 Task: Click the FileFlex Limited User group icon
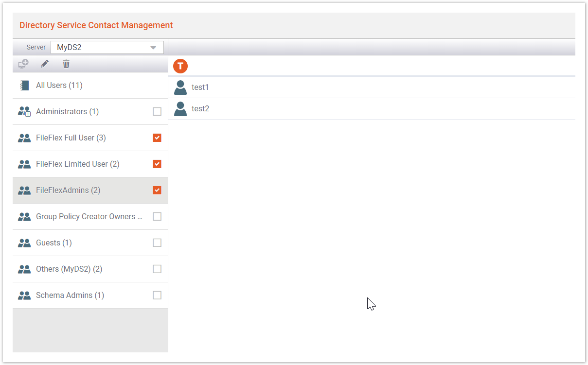pos(24,164)
